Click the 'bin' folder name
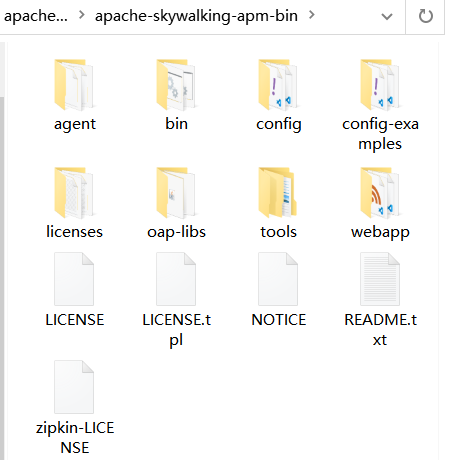452x460 pixels. pyautogui.click(x=176, y=124)
